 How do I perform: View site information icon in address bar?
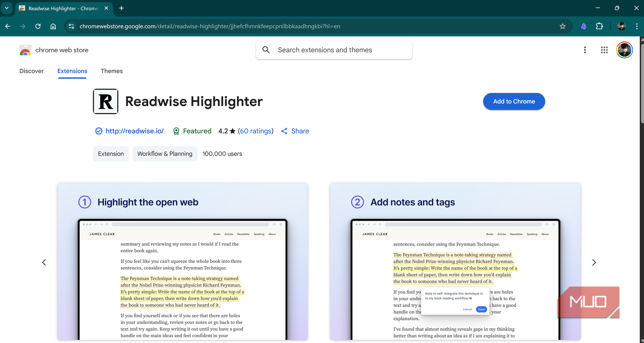[71, 26]
